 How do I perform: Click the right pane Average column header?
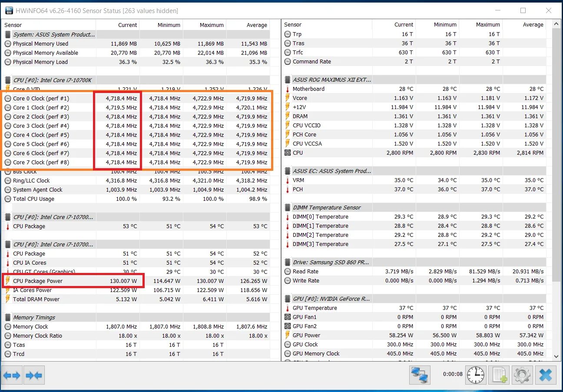pyautogui.click(x=524, y=25)
